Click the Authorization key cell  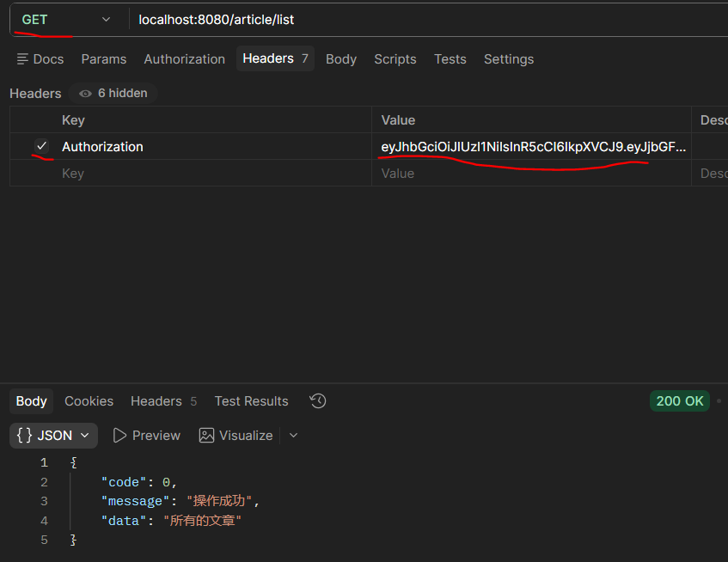click(x=216, y=147)
